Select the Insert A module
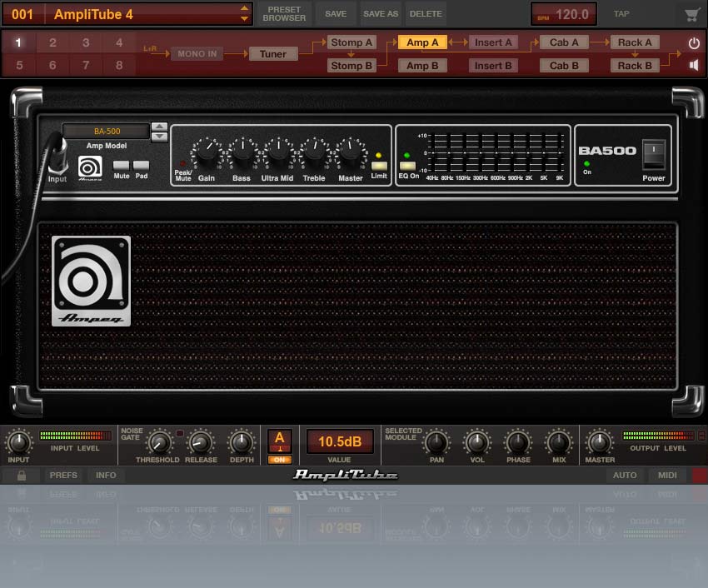The image size is (708, 588). (x=493, y=42)
